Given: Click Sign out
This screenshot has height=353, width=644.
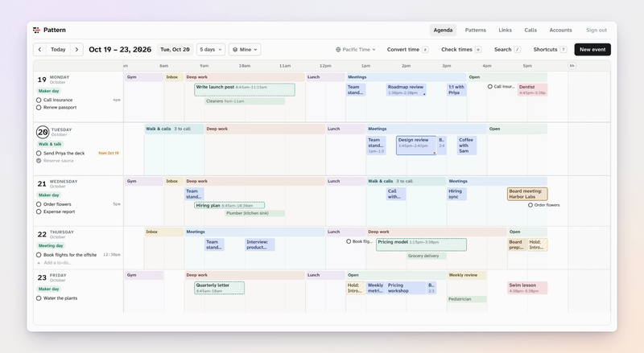Looking at the screenshot, I should pos(597,30).
